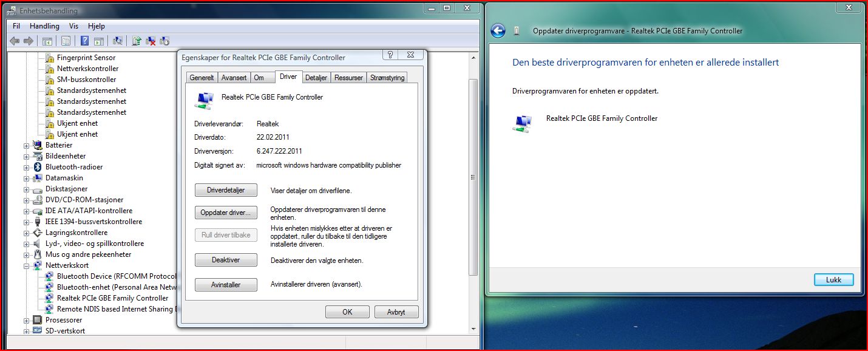Click the Lyd-, video- og spillkontrollere speaker icon

click(x=38, y=244)
